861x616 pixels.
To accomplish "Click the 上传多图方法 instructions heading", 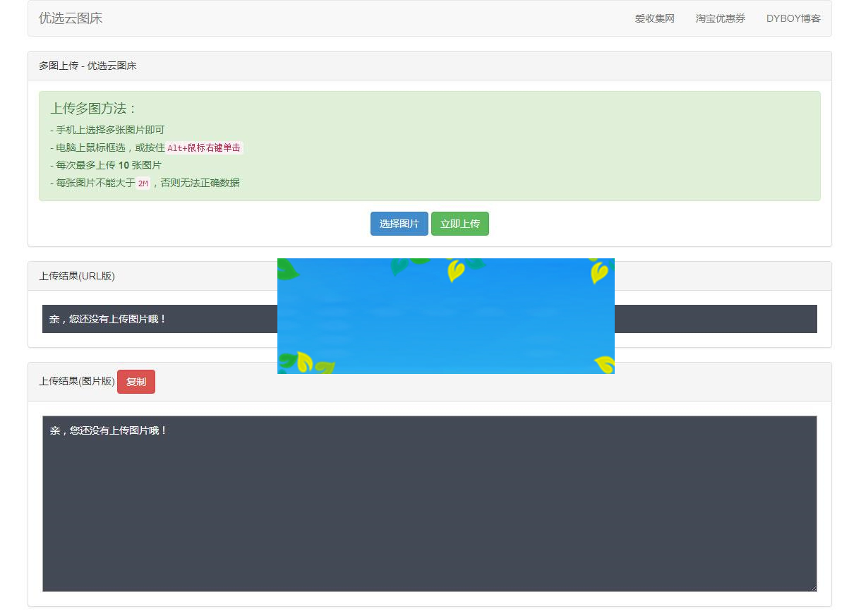I will [x=93, y=109].
